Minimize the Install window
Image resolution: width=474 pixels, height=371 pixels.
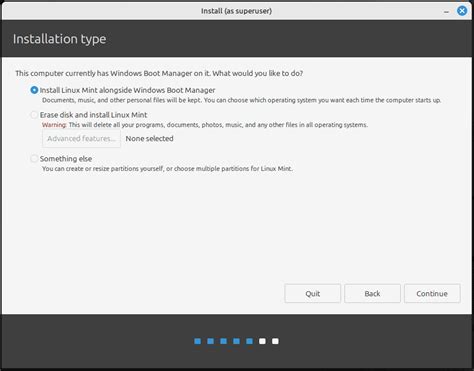click(x=446, y=12)
